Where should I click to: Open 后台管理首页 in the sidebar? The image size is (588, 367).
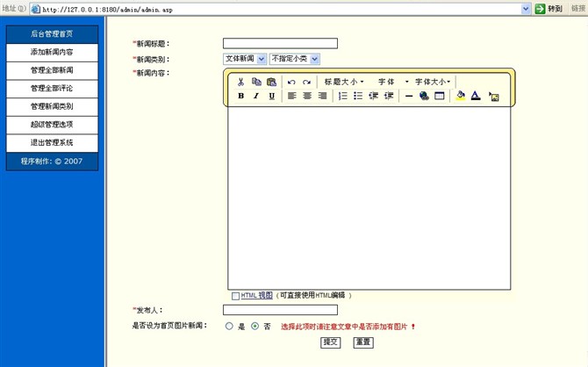pyautogui.click(x=52, y=34)
